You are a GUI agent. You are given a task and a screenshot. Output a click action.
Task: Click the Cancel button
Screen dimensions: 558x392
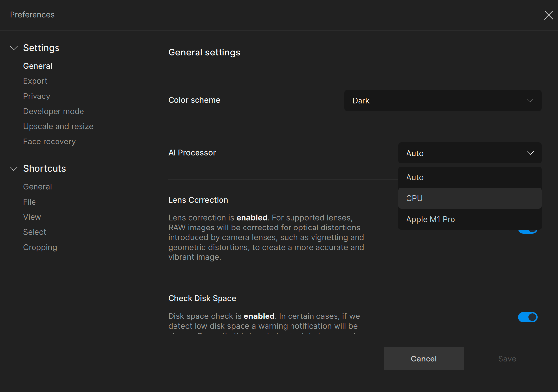(x=423, y=359)
